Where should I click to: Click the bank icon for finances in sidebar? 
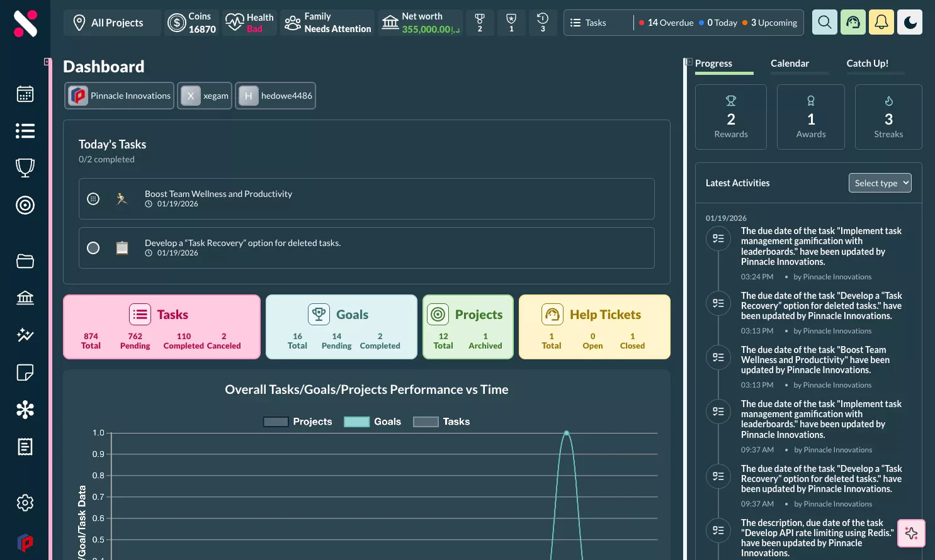[x=25, y=298]
